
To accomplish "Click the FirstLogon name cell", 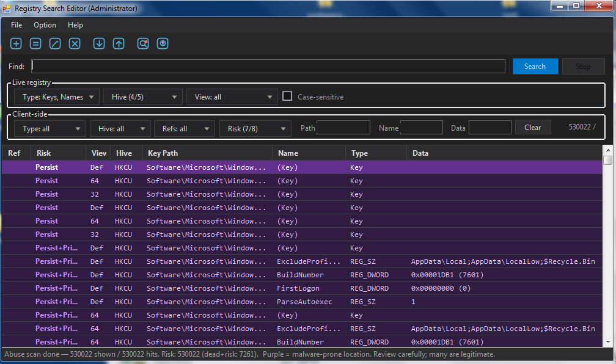I will [x=298, y=288].
